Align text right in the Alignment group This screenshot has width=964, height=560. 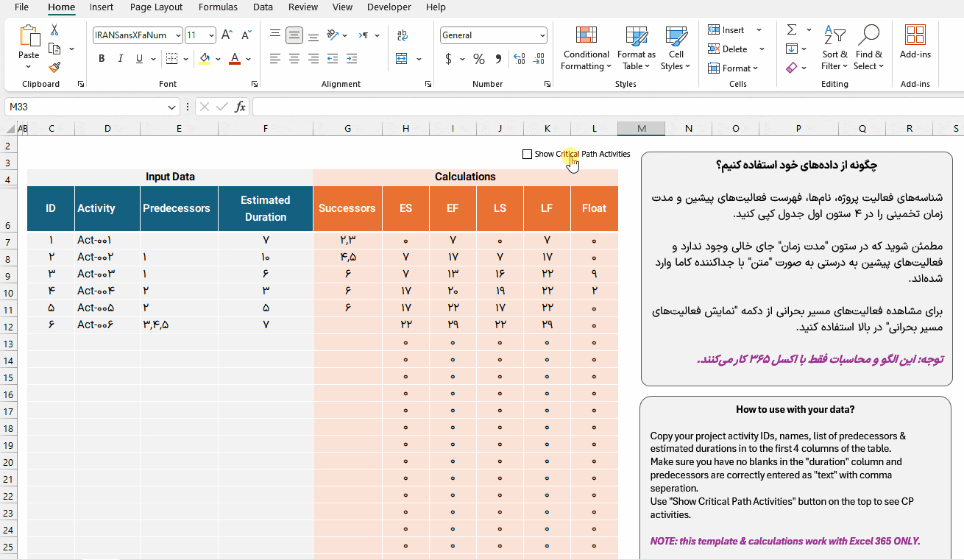(313, 59)
